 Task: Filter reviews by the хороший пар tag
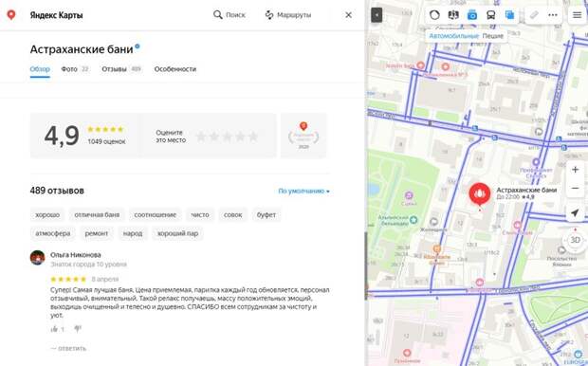177,233
